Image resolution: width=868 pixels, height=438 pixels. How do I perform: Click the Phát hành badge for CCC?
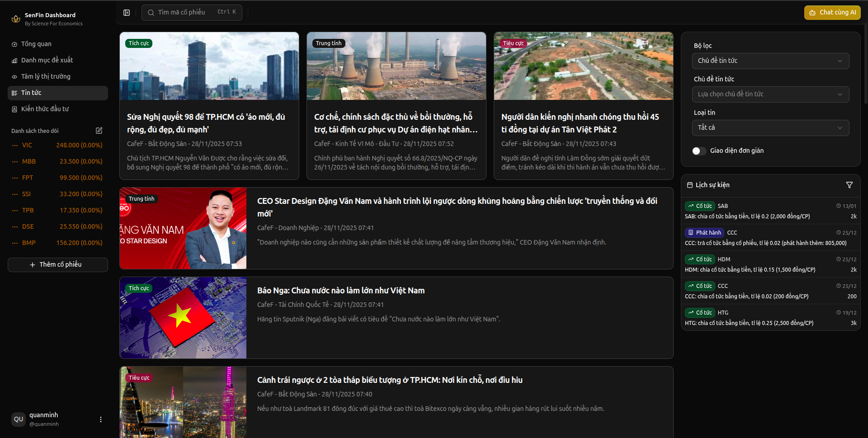pos(704,232)
